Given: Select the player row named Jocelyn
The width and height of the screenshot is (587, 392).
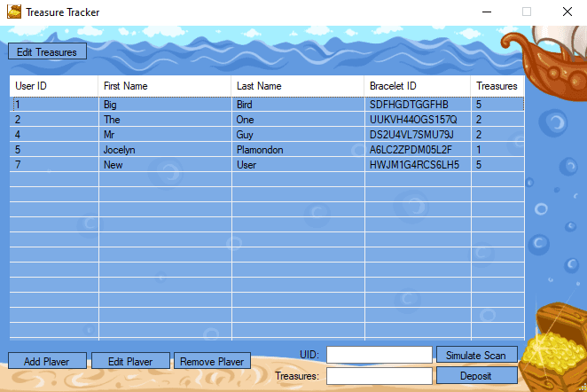Looking at the screenshot, I should point(164,150).
